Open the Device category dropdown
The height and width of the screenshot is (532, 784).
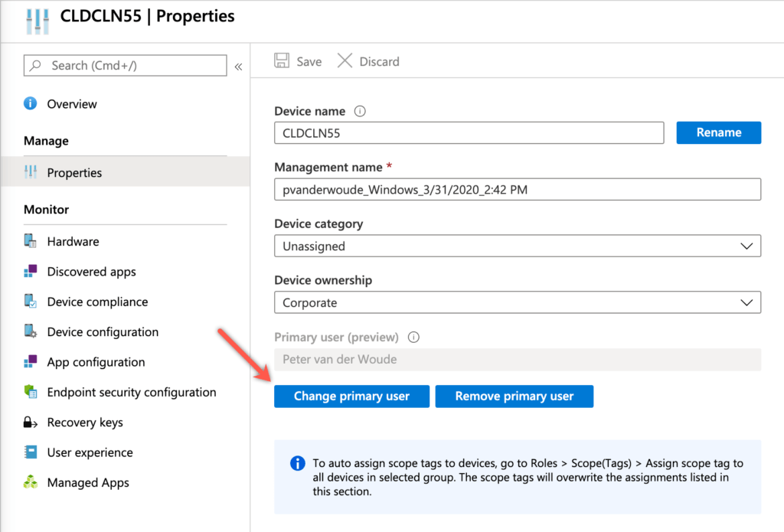[x=517, y=246]
